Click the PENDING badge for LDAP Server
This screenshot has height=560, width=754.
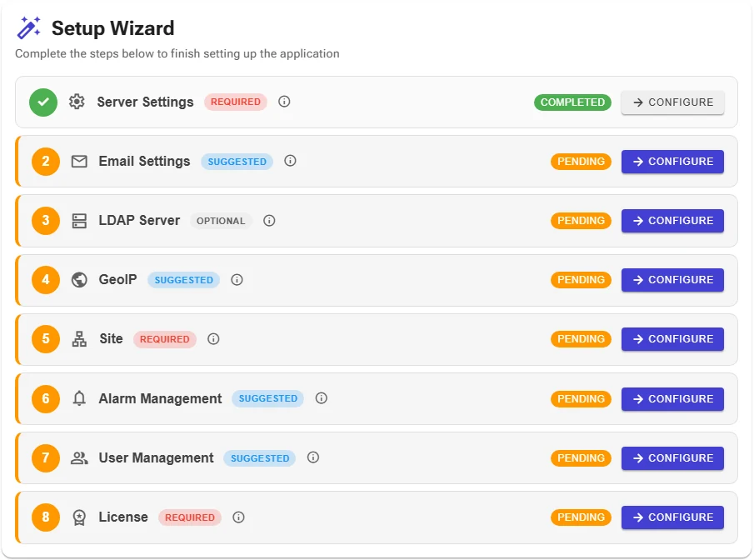(x=581, y=220)
